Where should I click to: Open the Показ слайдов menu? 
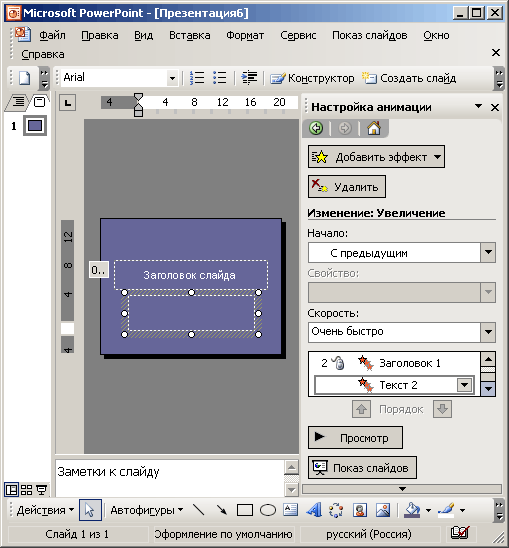tap(370, 35)
